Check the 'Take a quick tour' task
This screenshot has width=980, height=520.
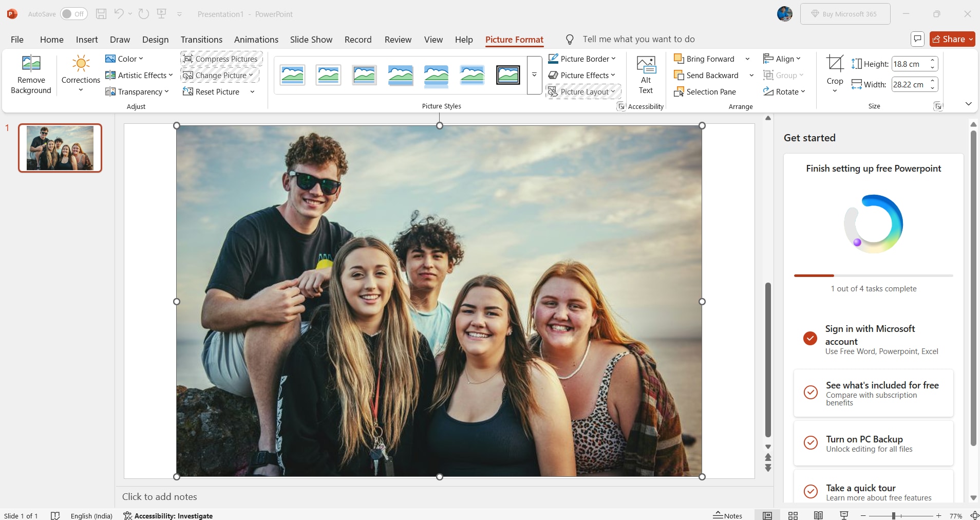pos(811,491)
